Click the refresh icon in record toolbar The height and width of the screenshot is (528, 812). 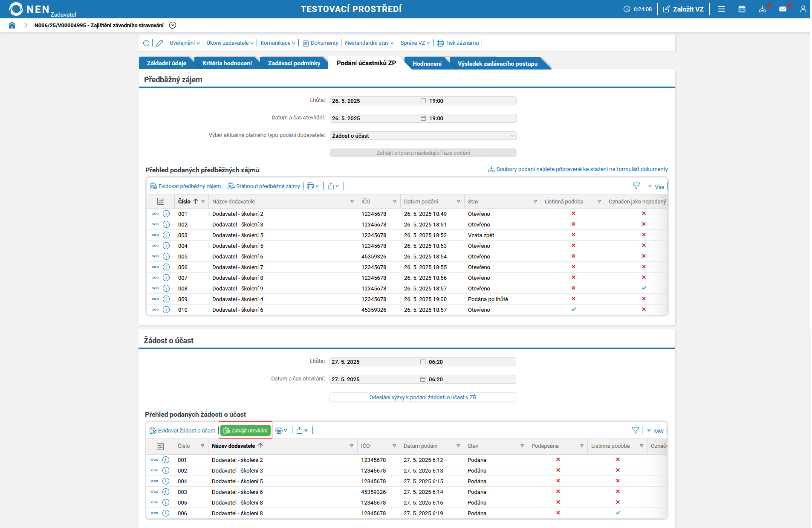[x=146, y=43]
